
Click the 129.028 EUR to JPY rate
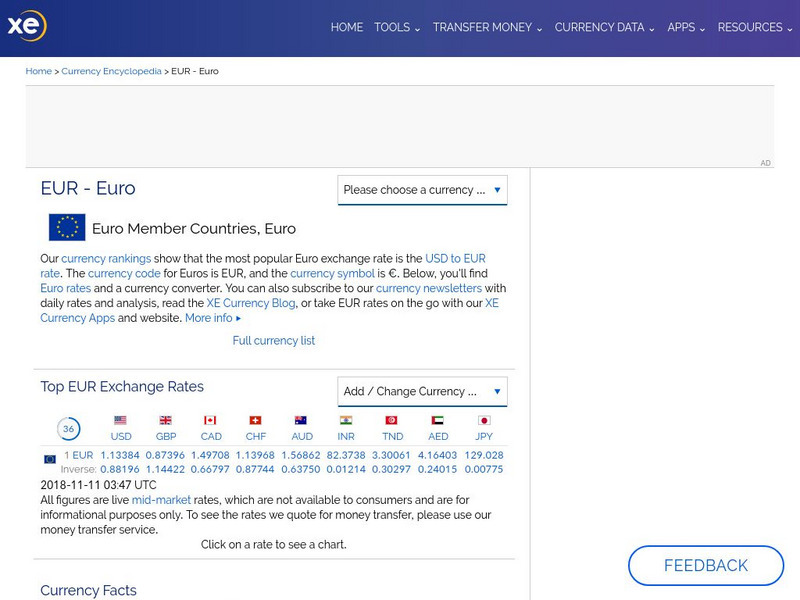(x=484, y=455)
